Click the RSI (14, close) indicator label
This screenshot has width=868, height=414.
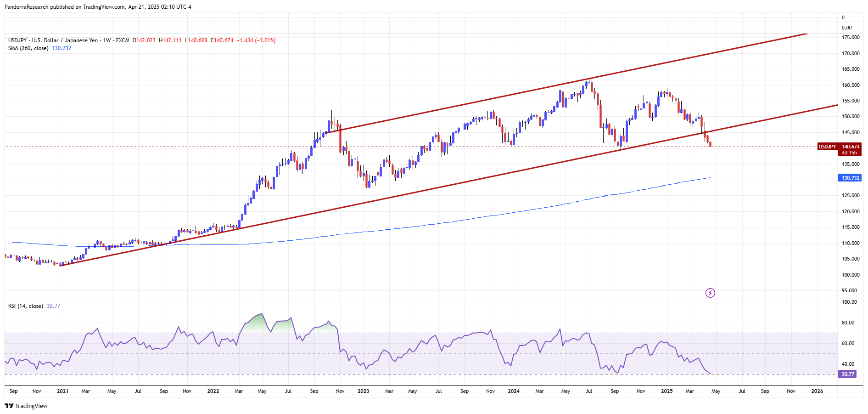[26, 306]
